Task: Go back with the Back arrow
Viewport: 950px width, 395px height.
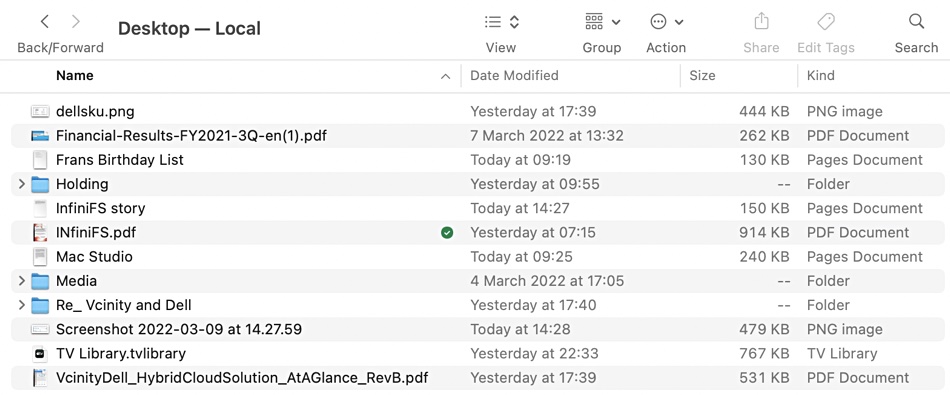Action: coord(45,22)
